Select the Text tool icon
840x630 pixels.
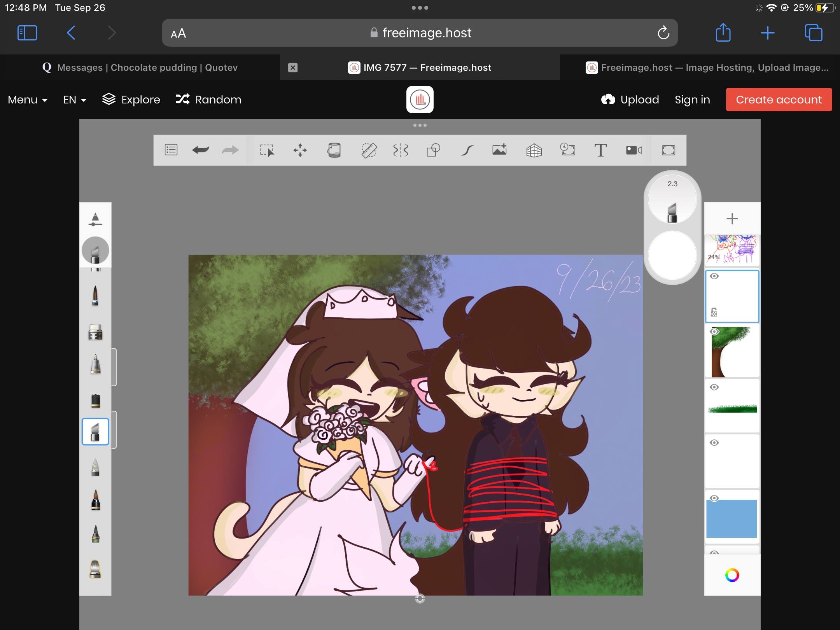click(x=600, y=150)
